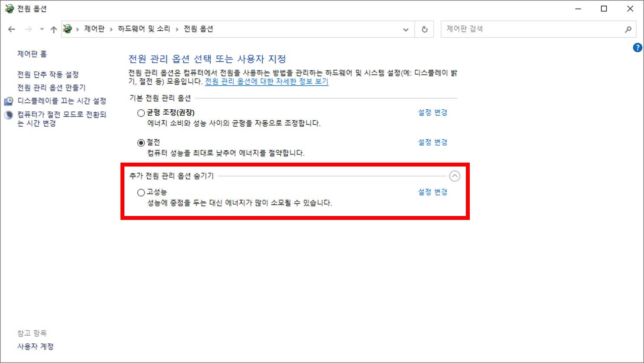This screenshot has width=644, height=363.
Task: Open 전원 관리 옵션에 대한 자세한 정보 보기 link
Action: pyautogui.click(x=267, y=82)
